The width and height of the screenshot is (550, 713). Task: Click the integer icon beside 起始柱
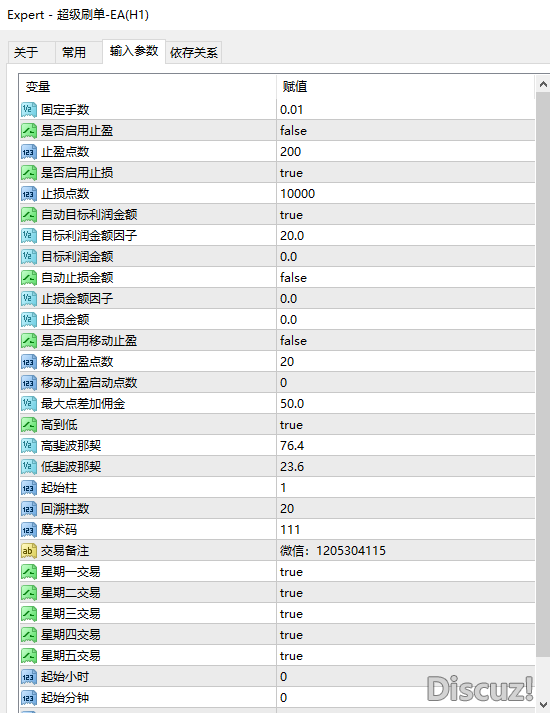coord(29,488)
